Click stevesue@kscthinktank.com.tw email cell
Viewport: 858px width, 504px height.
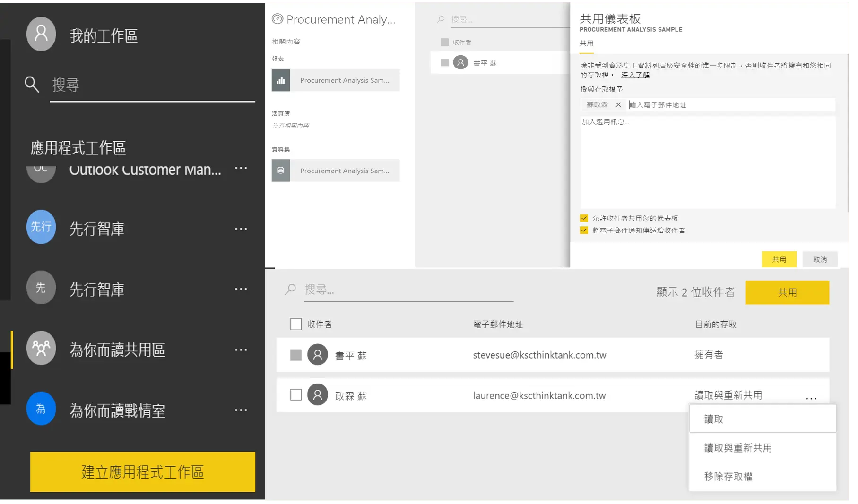pyautogui.click(x=540, y=356)
